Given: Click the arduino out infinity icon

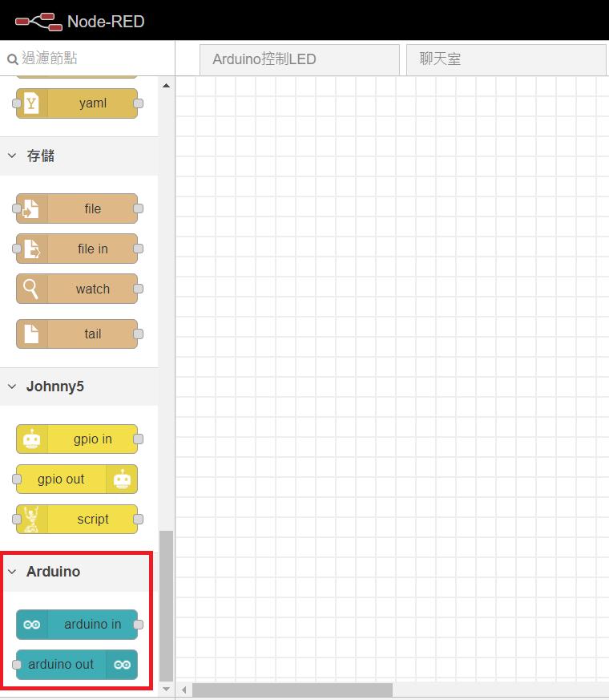Looking at the screenshot, I should coord(123,665).
